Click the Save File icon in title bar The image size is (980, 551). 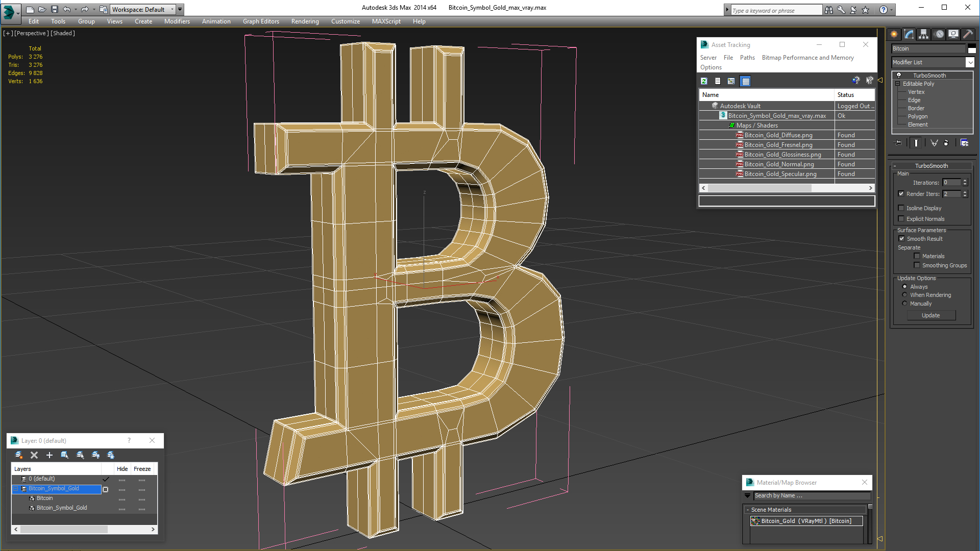[x=55, y=9]
